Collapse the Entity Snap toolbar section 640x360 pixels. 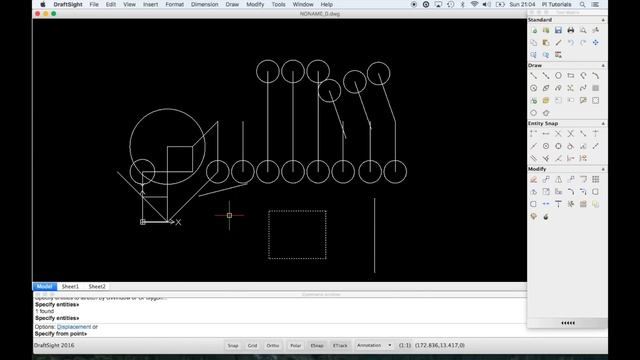pos(603,123)
